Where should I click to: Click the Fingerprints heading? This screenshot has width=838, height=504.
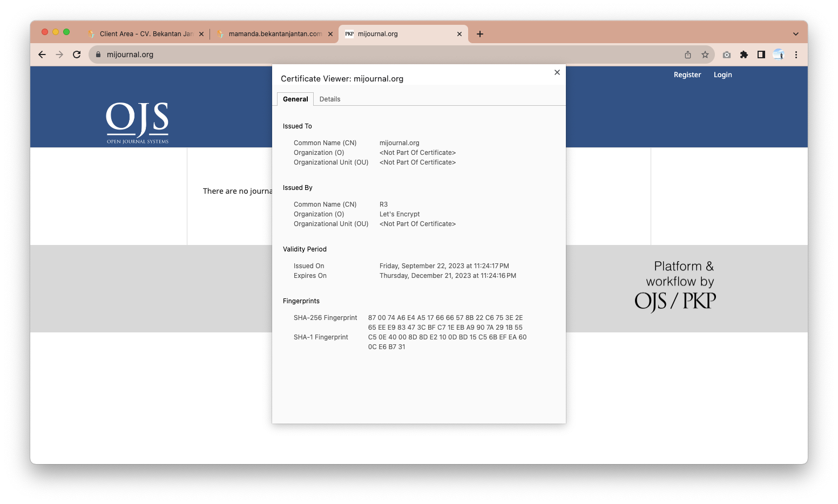pos(301,301)
